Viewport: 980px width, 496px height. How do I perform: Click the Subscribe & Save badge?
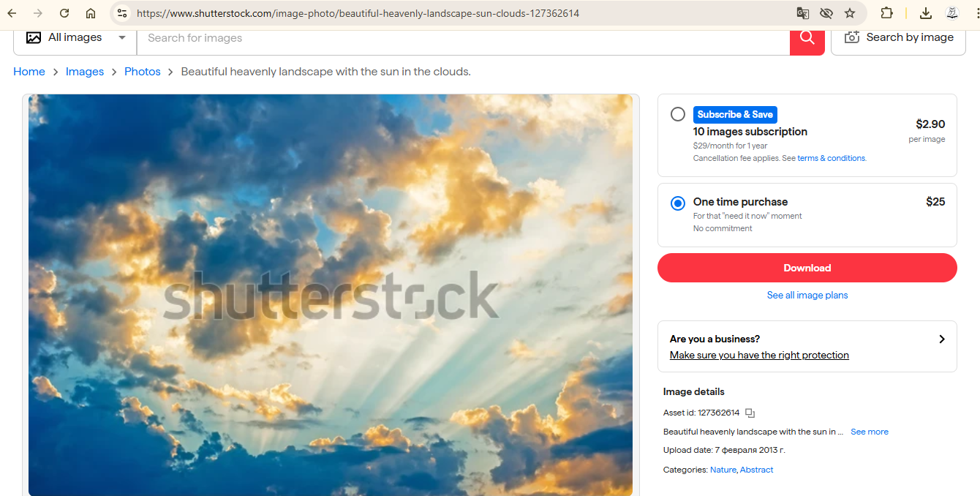(x=735, y=114)
